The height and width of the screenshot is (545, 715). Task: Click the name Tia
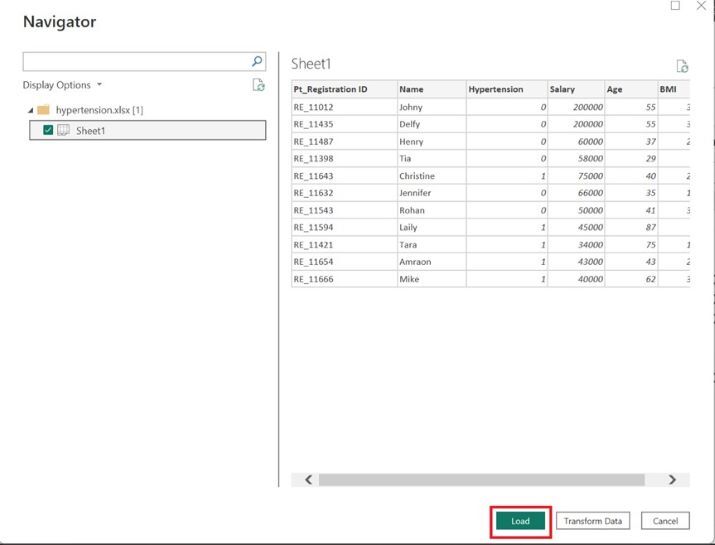pos(405,159)
